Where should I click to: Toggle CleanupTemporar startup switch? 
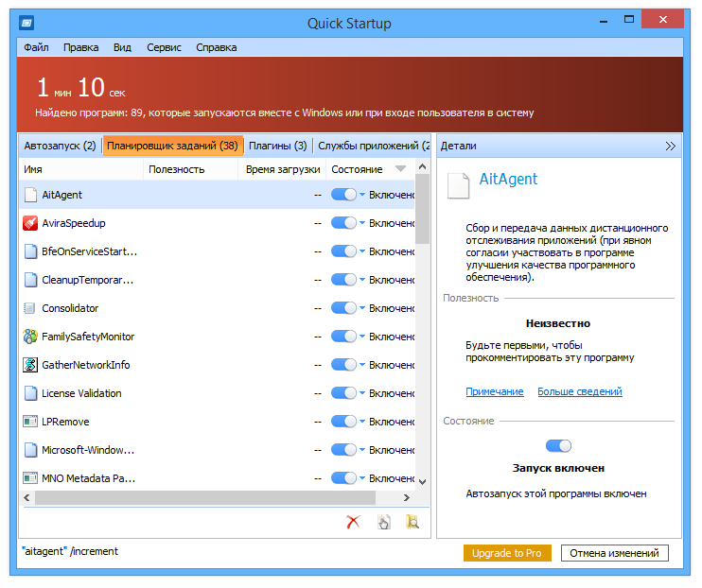(x=343, y=280)
